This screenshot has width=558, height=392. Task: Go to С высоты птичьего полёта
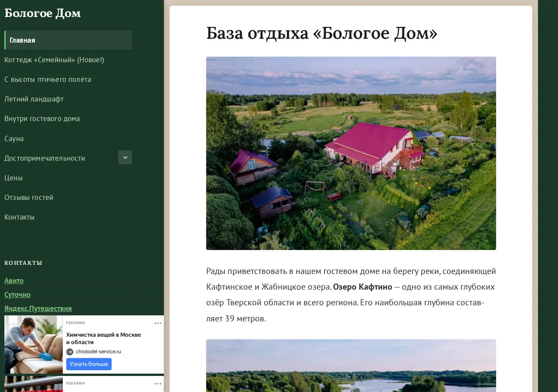tap(48, 79)
